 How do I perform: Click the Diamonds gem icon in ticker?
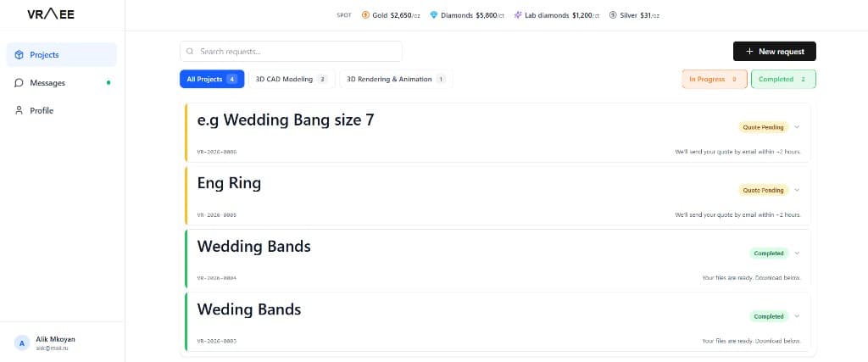pos(434,15)
